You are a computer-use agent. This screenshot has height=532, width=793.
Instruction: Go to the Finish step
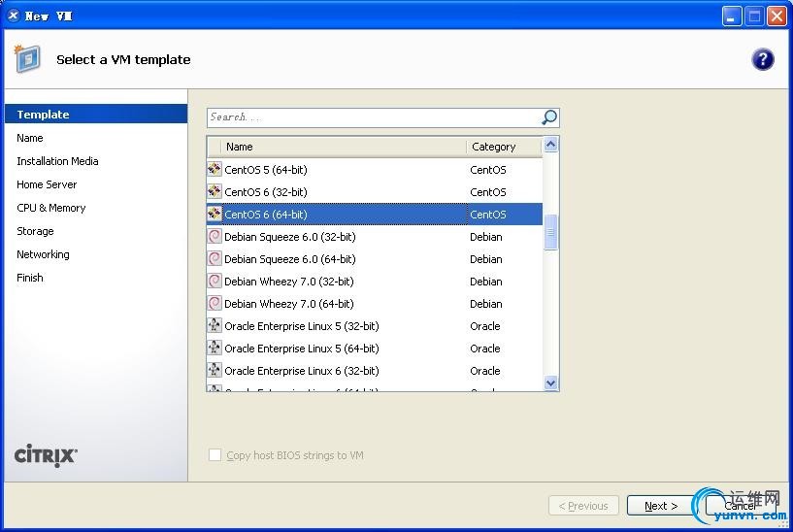tap(30, 277)
